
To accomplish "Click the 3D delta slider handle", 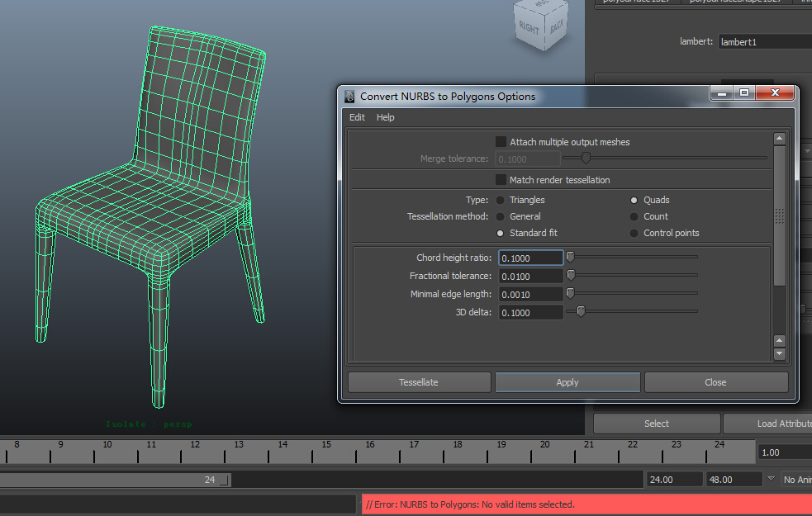I will 581,311.
